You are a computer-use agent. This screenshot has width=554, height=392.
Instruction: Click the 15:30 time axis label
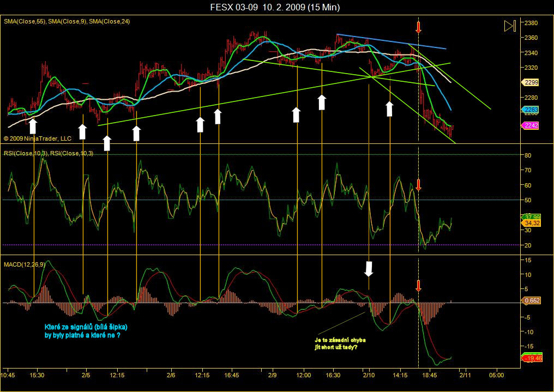37,375
